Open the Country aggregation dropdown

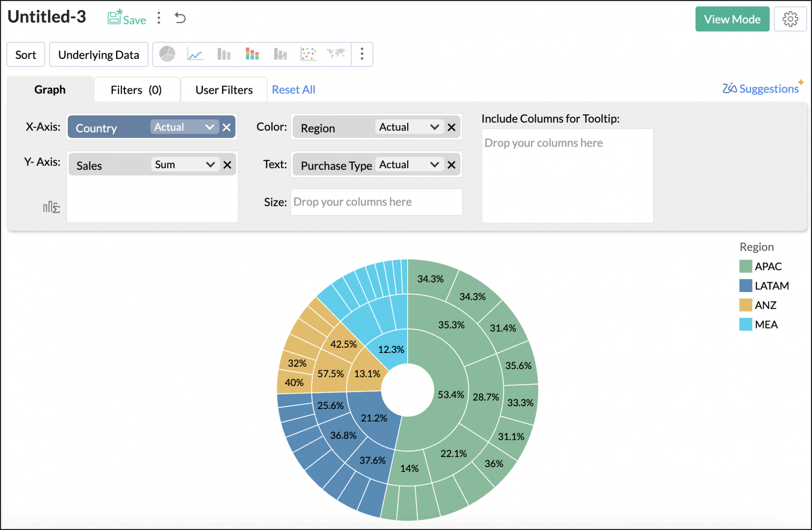(209, 127)
